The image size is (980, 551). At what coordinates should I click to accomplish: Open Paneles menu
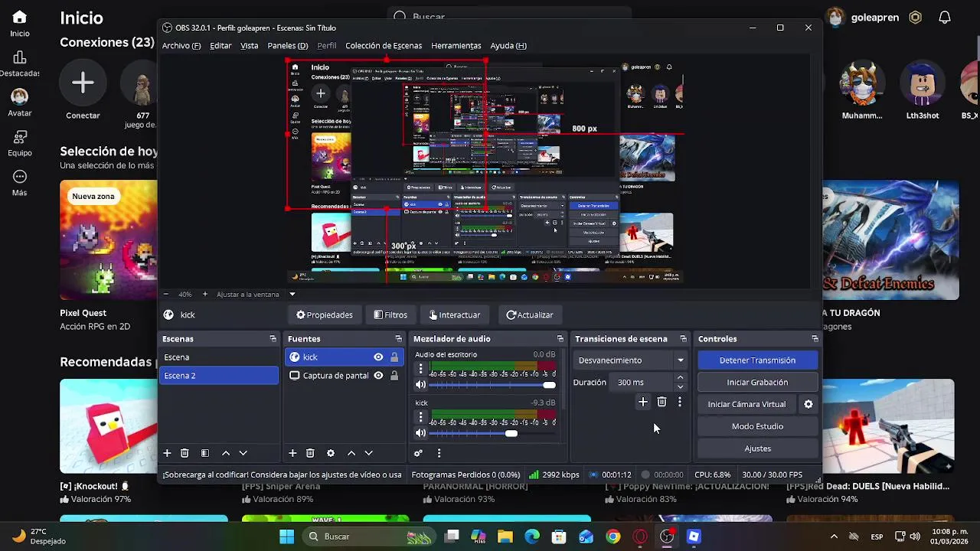(288, 45)
